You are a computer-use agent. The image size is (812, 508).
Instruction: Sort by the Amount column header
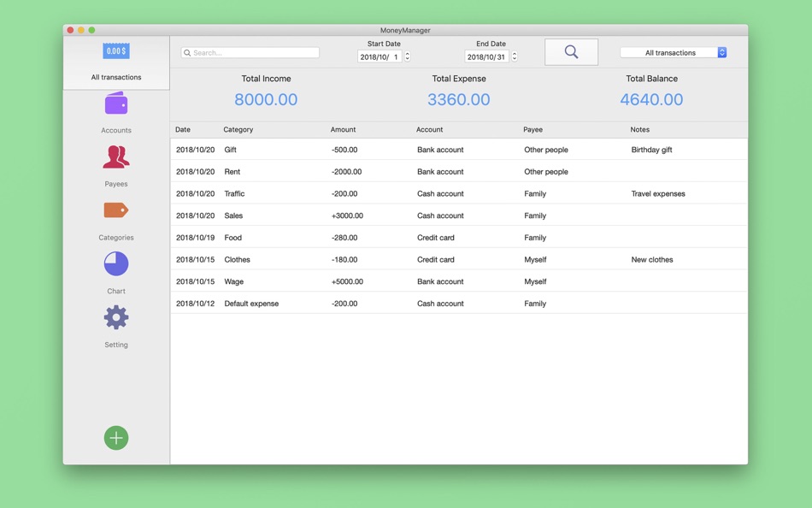[344, 130]
